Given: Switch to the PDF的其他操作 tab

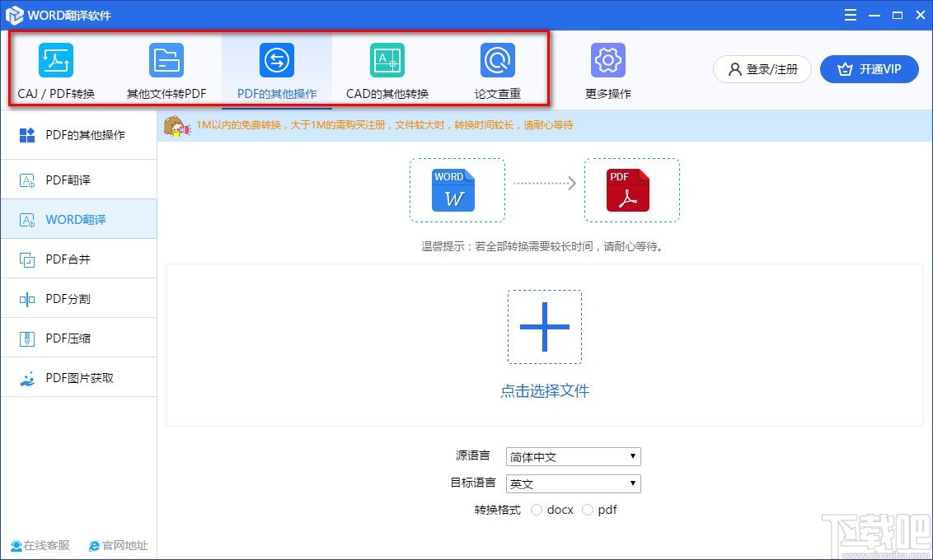Looking at the screenshot, I should click(276, 70).
